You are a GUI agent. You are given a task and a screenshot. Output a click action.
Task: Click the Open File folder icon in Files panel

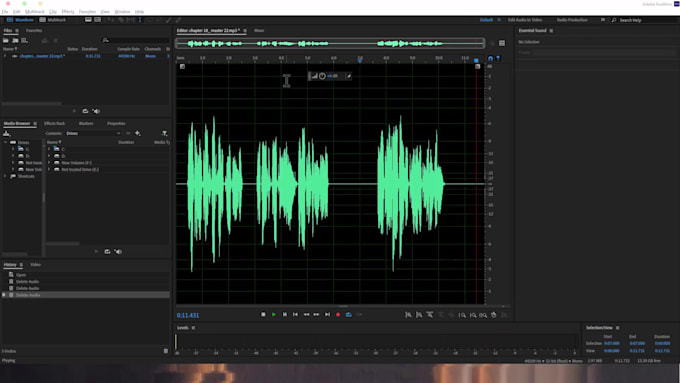(6, 40)
